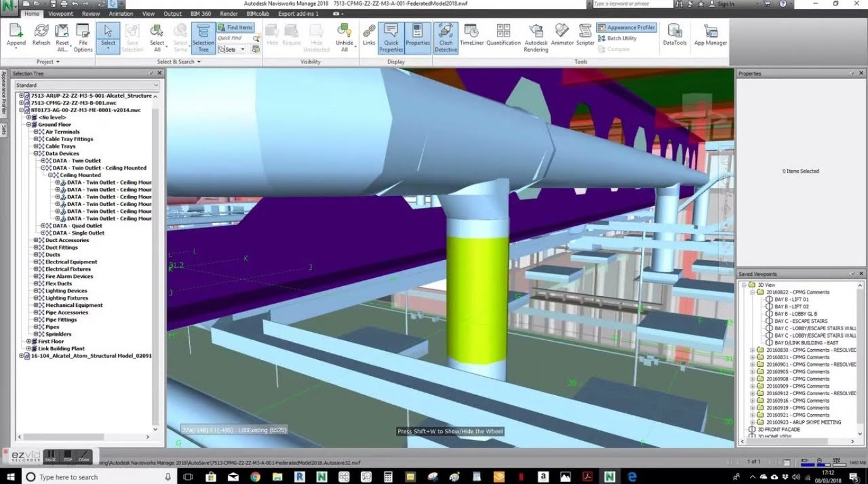Open App Manager
The height and width of the screenshot is (484, 868).
[x=710, y=36]
